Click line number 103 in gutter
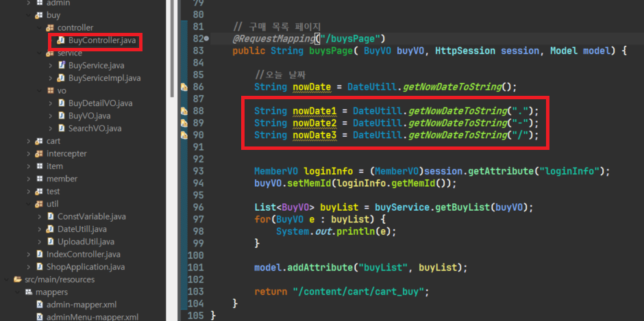Viewport: 644px width, 321px height. [195, 292]
